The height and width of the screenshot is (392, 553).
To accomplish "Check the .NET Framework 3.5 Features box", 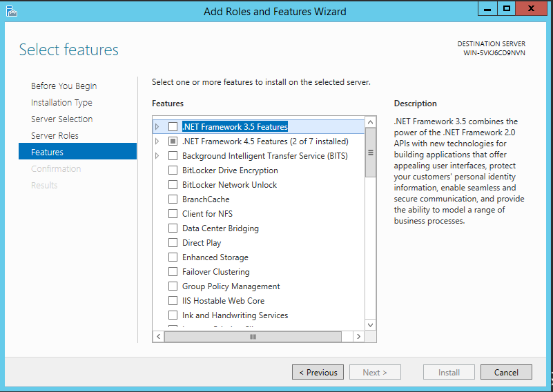I will pyautogui.click(x=173, y=127).
